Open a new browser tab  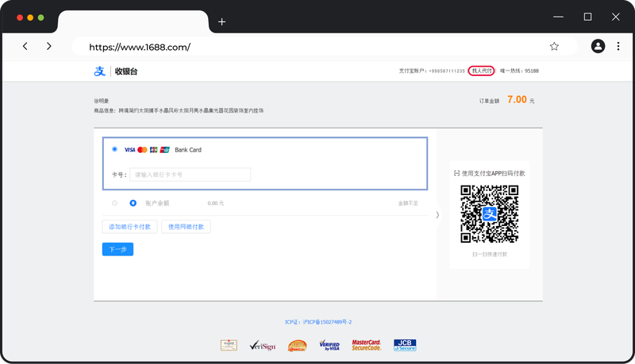point(221,21)
